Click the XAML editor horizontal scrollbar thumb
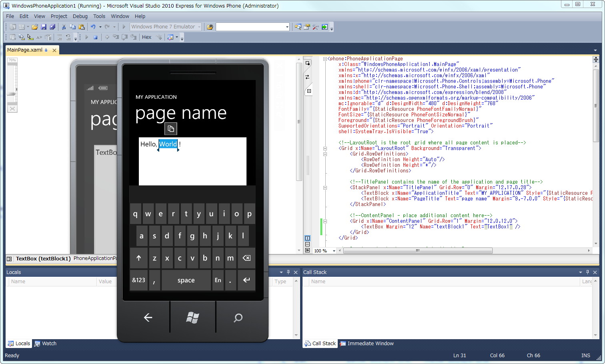 click(418, 251)
